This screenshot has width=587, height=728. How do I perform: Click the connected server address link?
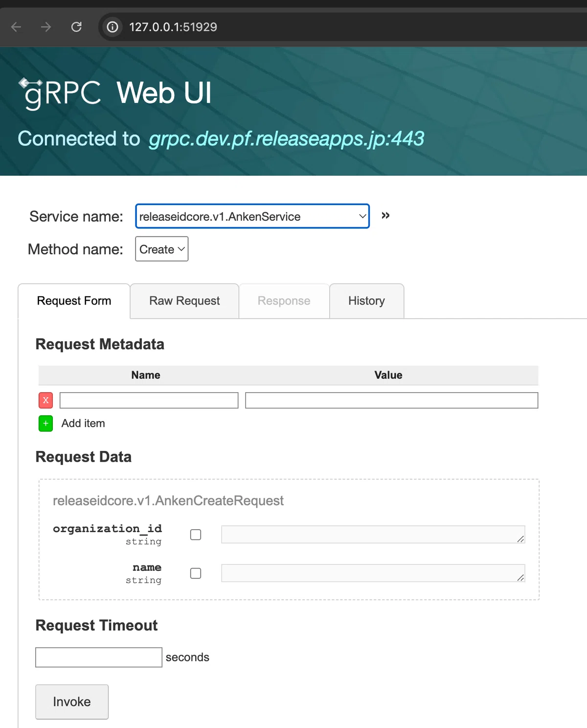287,139
